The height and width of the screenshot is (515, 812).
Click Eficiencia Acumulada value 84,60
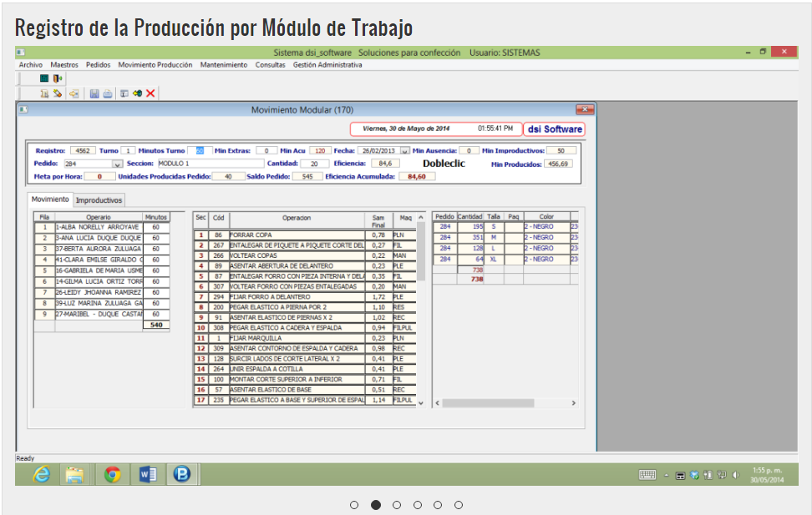(x=417, y=176)
